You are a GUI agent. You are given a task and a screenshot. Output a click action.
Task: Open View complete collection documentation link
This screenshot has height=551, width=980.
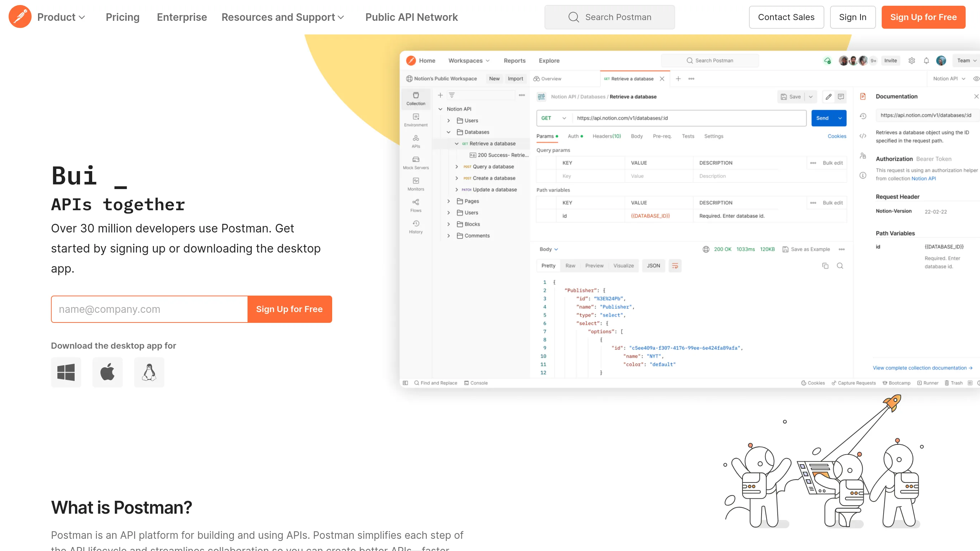(x=922, y=368)
